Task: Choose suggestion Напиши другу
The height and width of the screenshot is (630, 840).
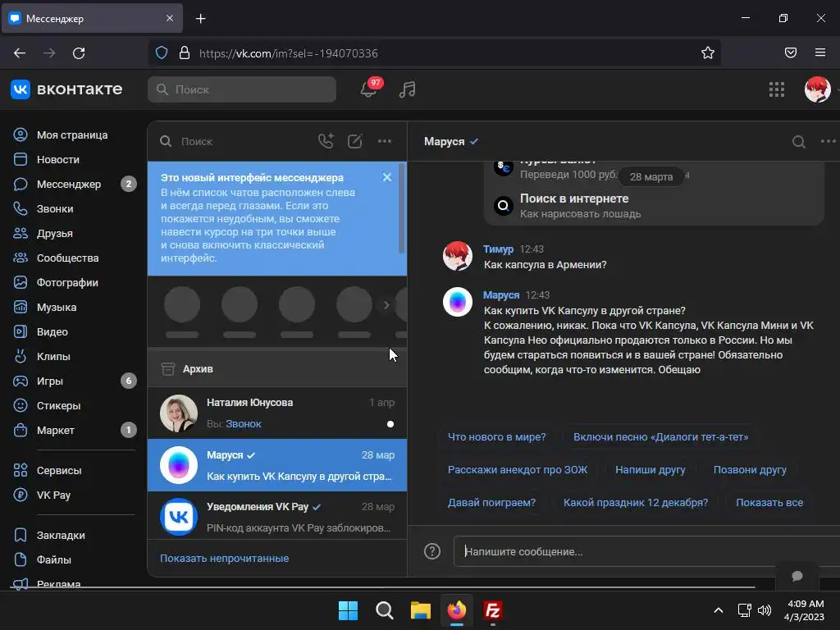Action: pyautogui.click(x=650, y=470)
